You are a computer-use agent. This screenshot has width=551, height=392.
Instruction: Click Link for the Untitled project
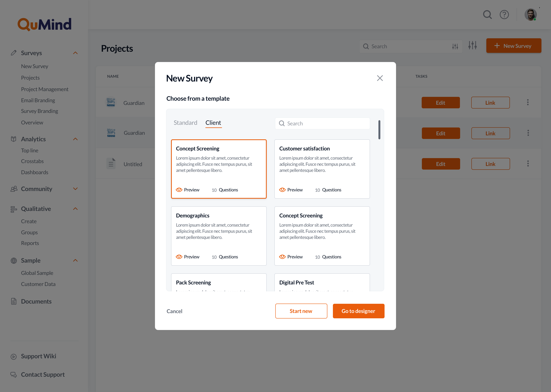pyautogui.click(x=491, y=164)
